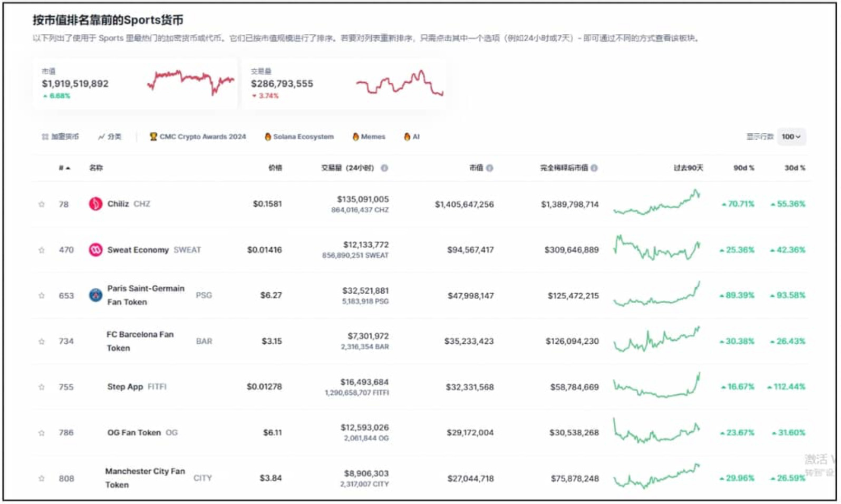The image size is (841, 504).
Task: Star Sweat Economy in watchlist column
Action: coord(42,250)
